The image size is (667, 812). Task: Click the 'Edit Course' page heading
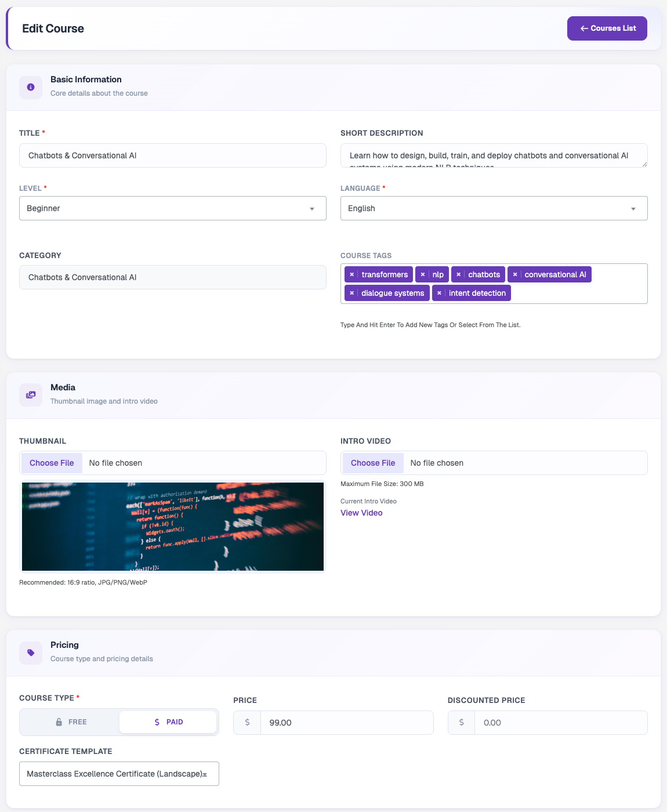[x=53, y=28]
